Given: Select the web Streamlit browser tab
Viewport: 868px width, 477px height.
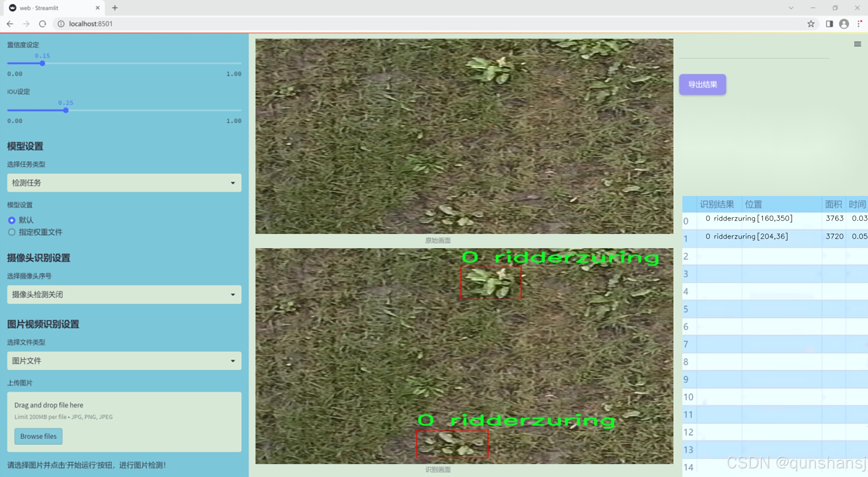Looking at the screenshot, I should point(51,8).
